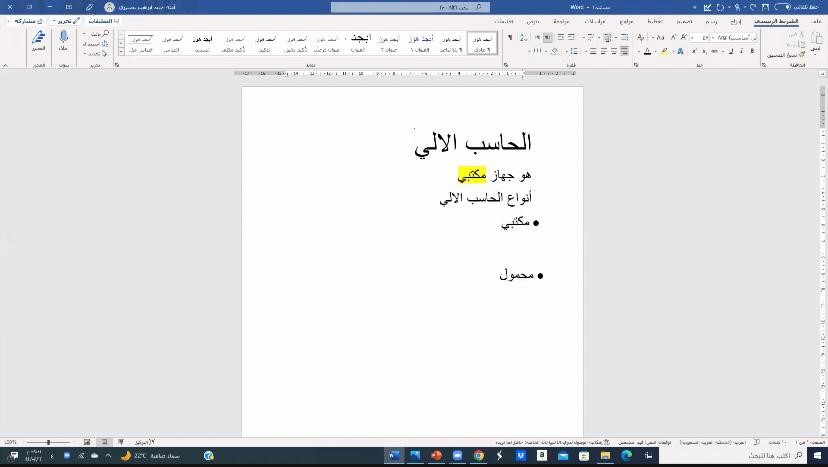The height and width of the screenshot is (467, 828).
Task: Expand the styles gallery with the More arrow
Action: 121,51
